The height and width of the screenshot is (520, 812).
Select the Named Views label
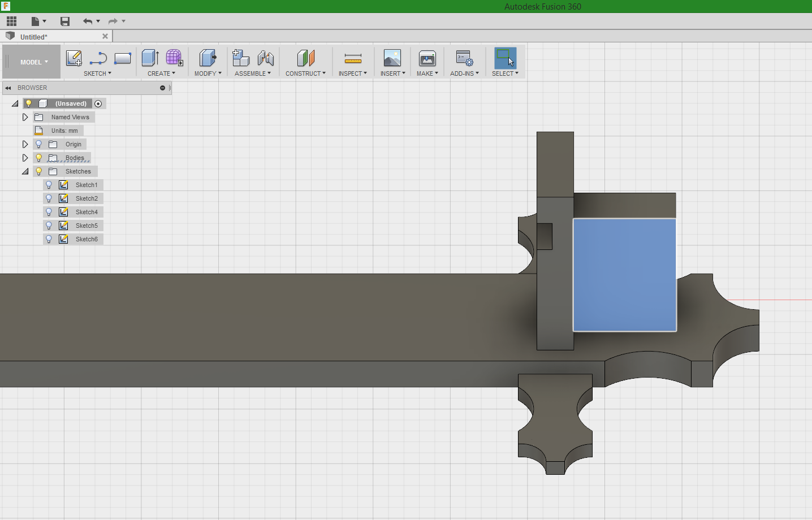[x=70, y=117]
